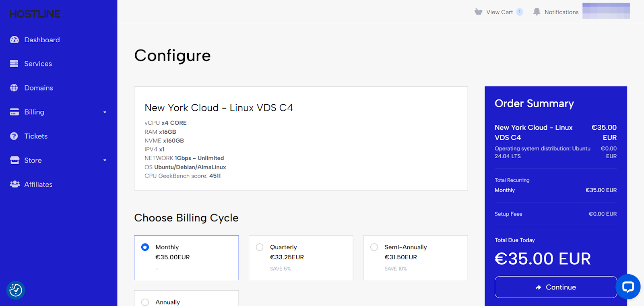Click the Dashboard gauge icon
644x306 pixels.
coord(14,39)
